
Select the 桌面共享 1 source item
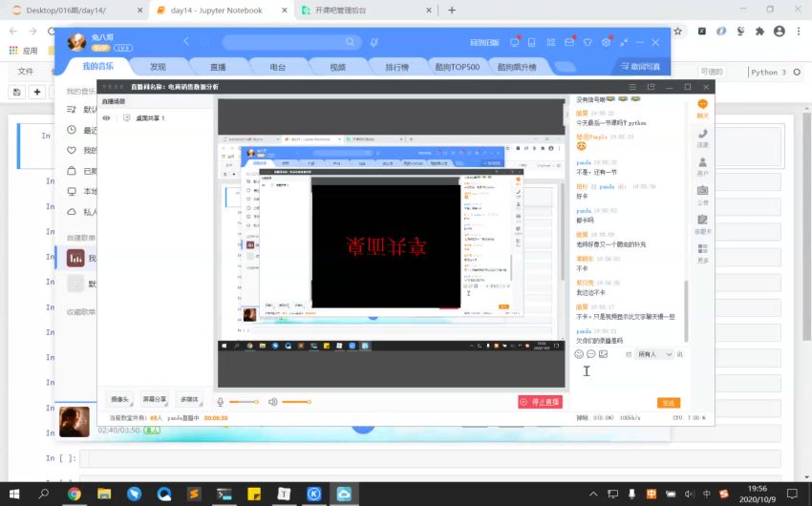coord(150,118)
